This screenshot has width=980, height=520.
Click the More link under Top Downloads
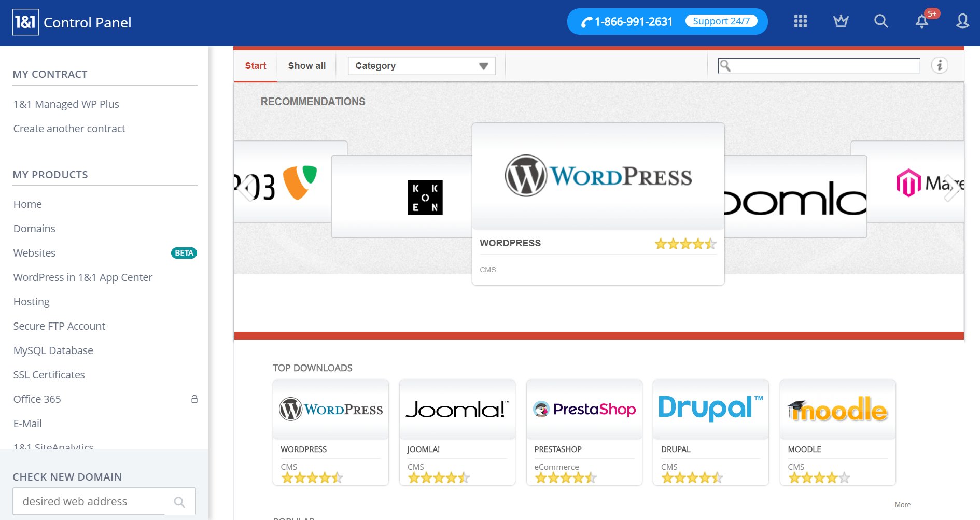pyautogui.click(x=902, y=504)
